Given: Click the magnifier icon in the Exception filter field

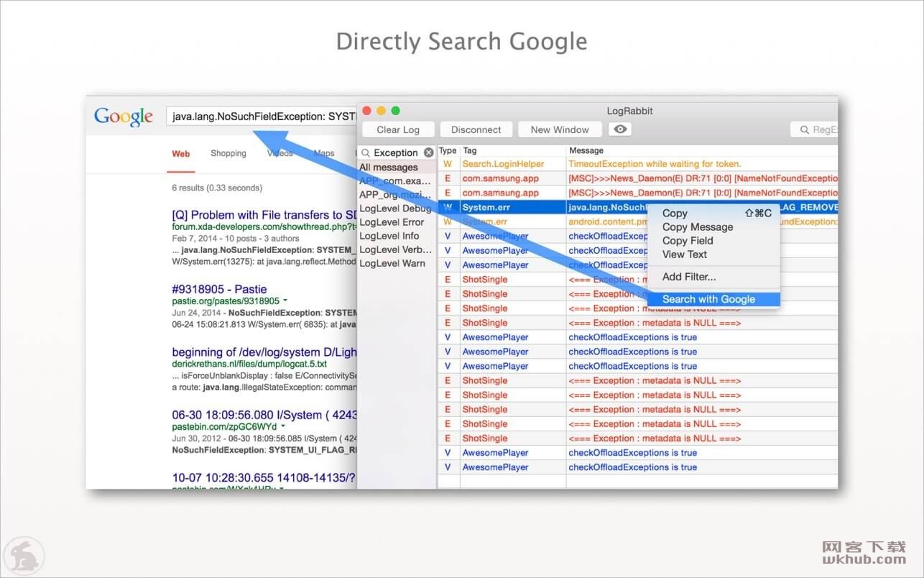Looking at the screenshot, I should pyautogui.click(x=366, y=152).
